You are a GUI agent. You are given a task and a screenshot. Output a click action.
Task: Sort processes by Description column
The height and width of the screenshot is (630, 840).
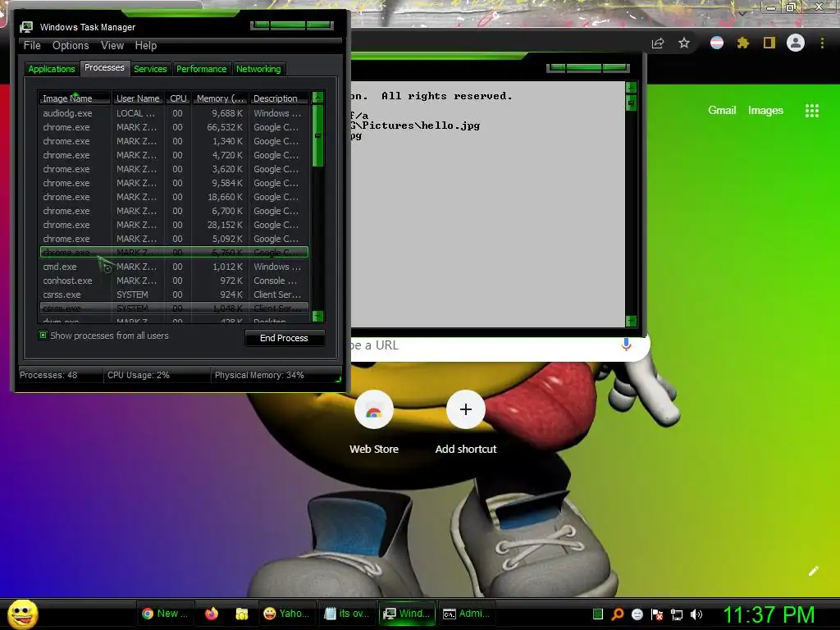point(279,98)
